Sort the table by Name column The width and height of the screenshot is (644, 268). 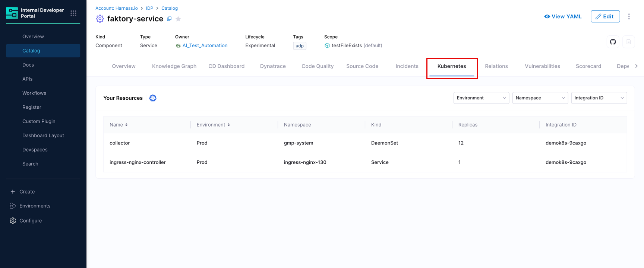click(119, 125)
